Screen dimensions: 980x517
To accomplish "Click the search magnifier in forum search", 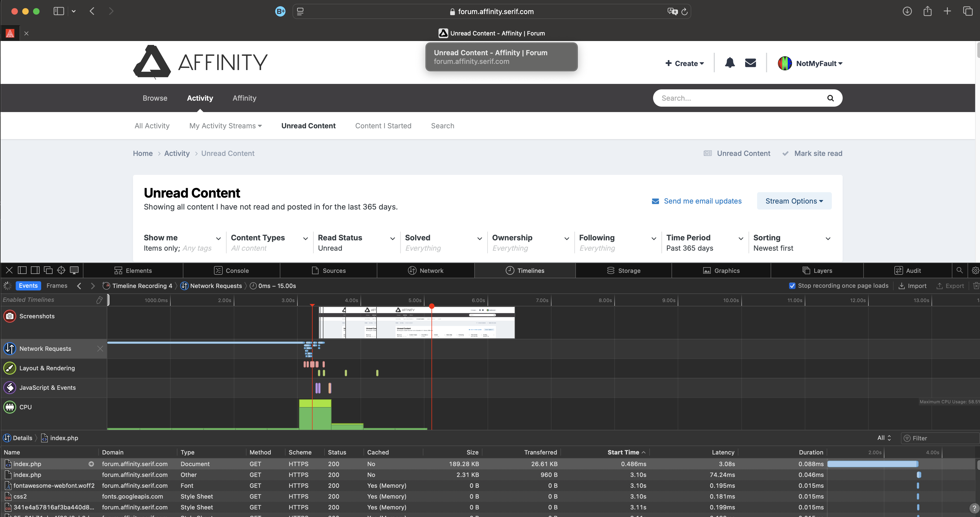I will coord(830,98).
